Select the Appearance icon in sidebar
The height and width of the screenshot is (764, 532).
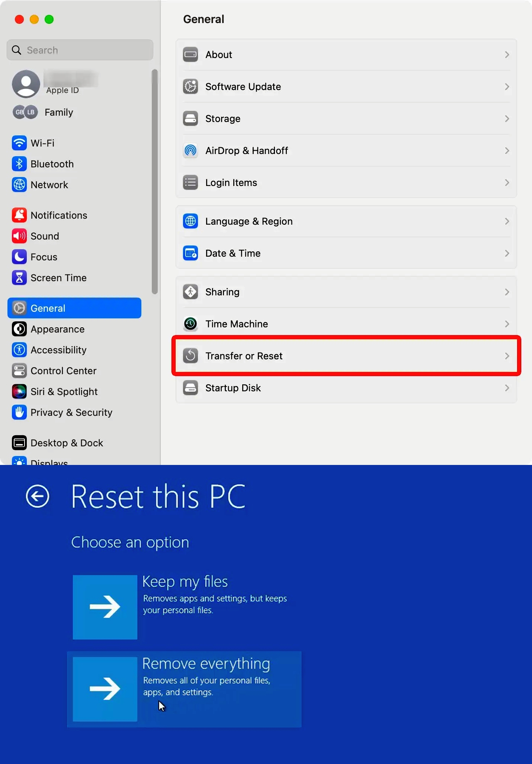[x=19, y=329]
